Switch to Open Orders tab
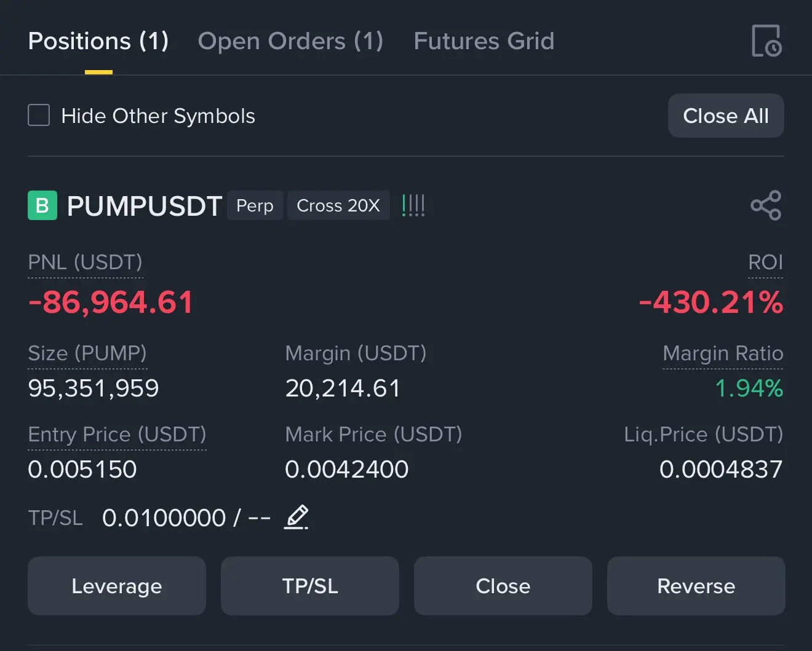The height and width of the screenshot is (651, 812). coord(290,41)
